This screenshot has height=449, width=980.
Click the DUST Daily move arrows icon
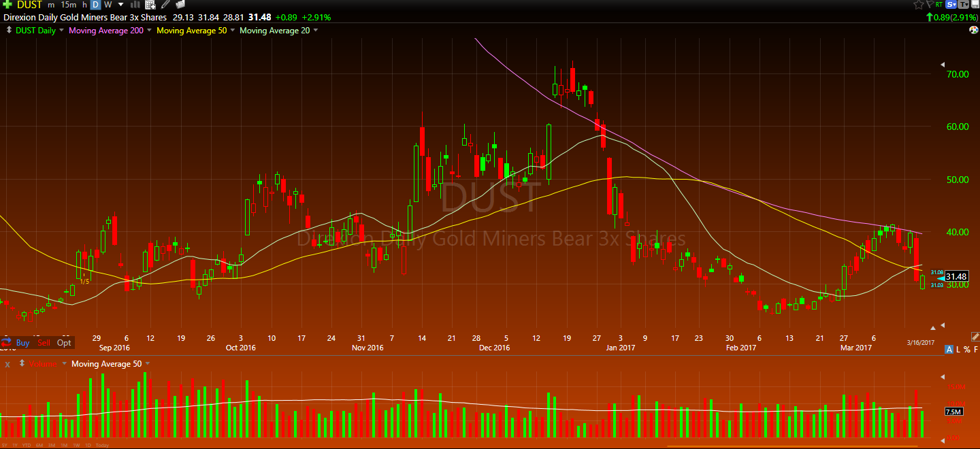pos(8,30)
